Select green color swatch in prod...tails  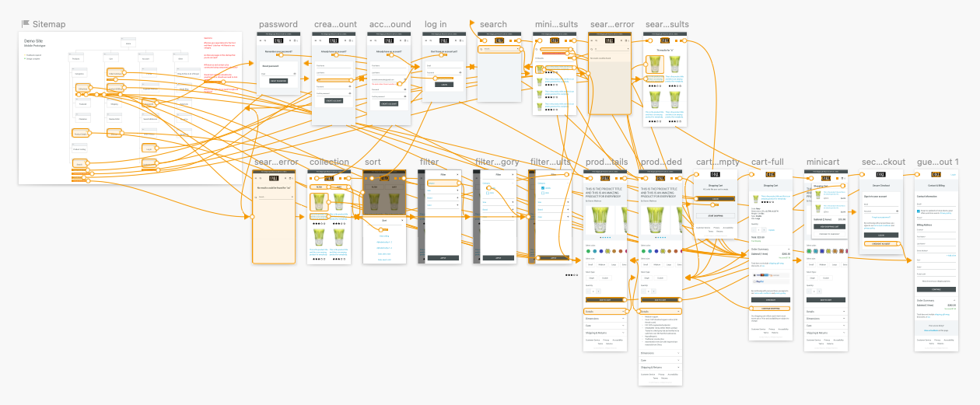589,251
